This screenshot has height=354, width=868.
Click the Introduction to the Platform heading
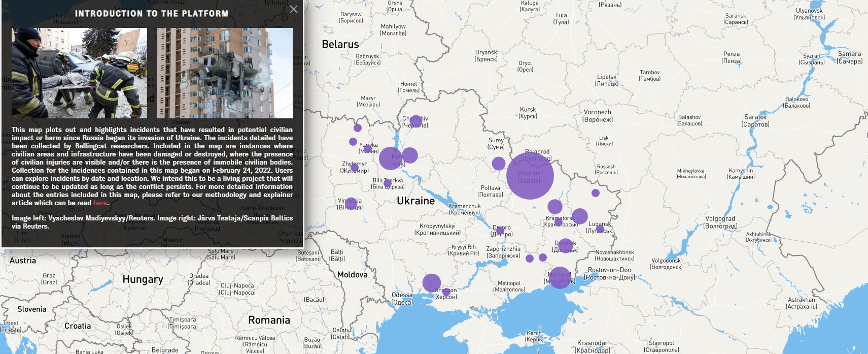pos(152,14)
